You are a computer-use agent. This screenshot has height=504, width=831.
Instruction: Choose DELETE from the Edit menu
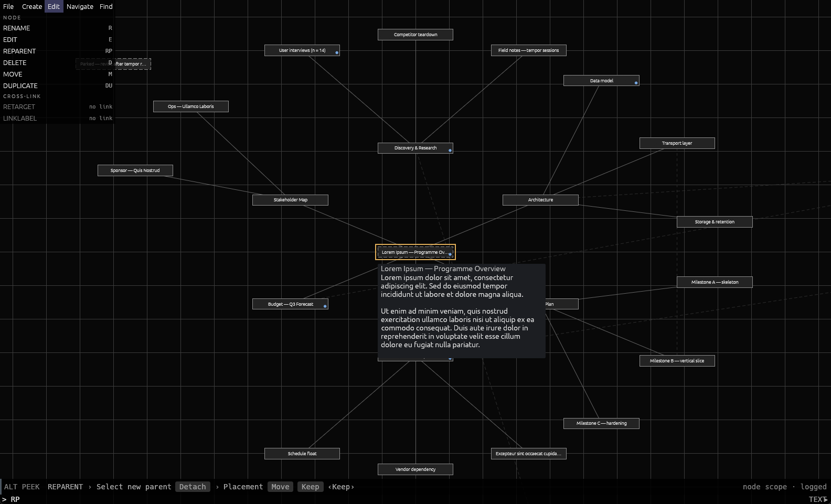tap(57, 62)
